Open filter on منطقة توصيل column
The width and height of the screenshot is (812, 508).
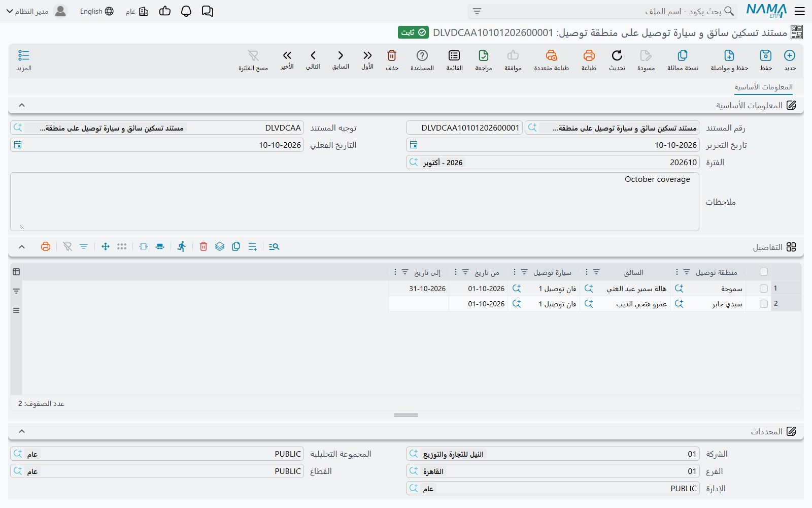point(687,272)
